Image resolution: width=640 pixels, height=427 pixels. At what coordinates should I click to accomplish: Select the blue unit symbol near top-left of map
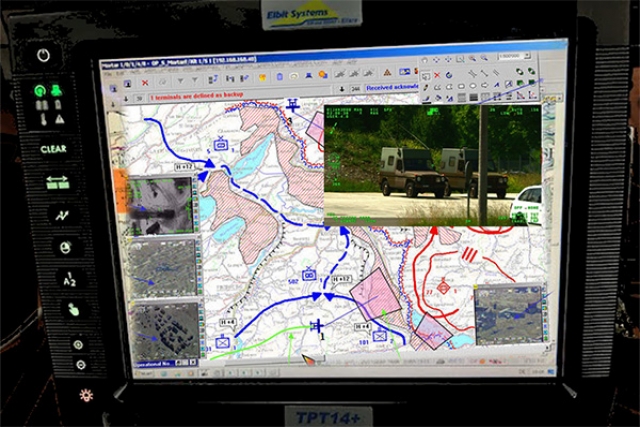(221, 144)
